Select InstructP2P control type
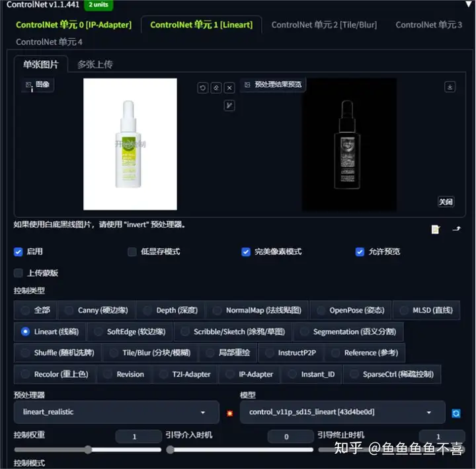The image size is (476, 469). tap(291, 353)
